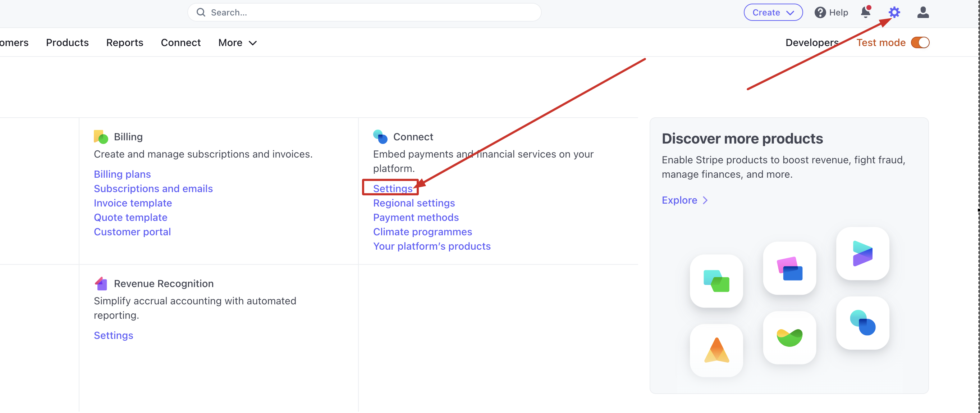Click the Revenue Recognition product icon
Image resolution: width=980 pixels, height=413 pixels.
click(x=101, y=283)
